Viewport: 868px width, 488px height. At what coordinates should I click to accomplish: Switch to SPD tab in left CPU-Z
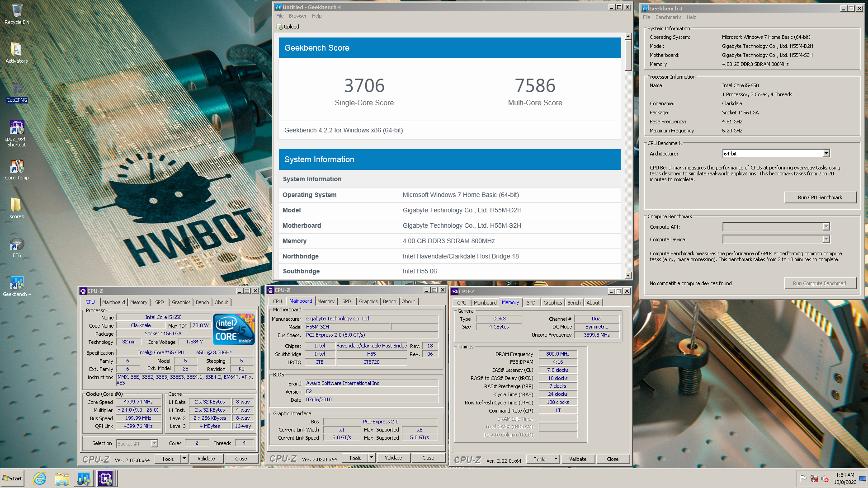[x=160, y=302]
